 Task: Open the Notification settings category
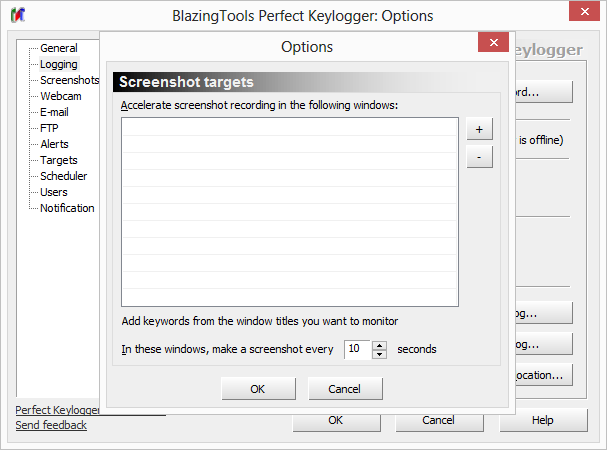67,208
